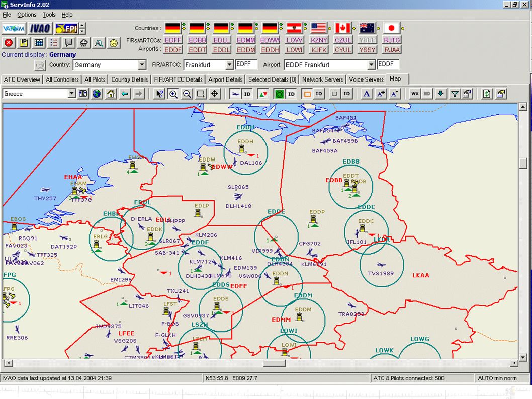Click the home view map icon
Image resolution: width=532 pixels, height=399 pixels.
111,94
